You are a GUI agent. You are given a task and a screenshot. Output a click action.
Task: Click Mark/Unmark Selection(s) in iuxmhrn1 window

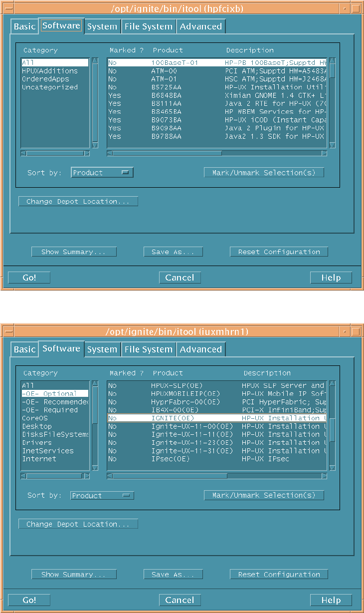(x=264, y=495)
